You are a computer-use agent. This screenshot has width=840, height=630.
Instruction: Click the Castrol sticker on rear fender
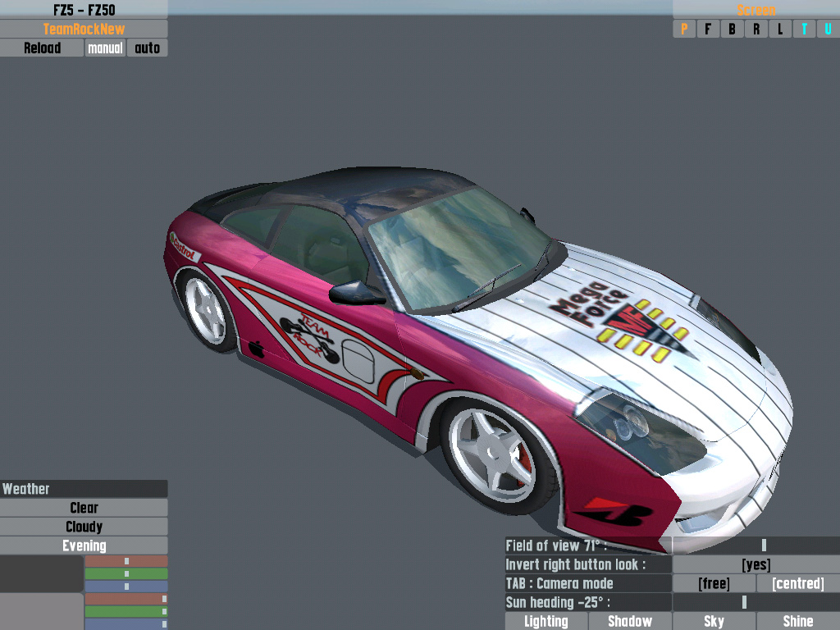click(x=185, y=247)
